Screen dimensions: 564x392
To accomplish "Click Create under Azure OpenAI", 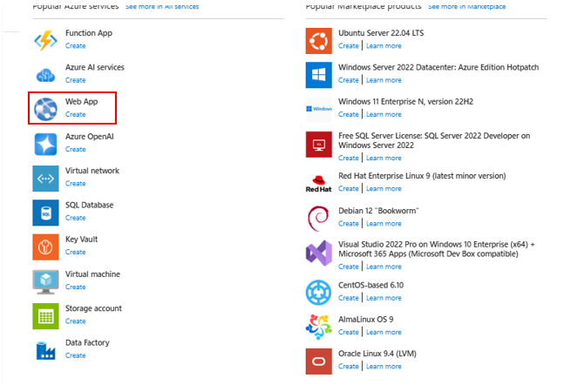I will [x=75, y=149].
